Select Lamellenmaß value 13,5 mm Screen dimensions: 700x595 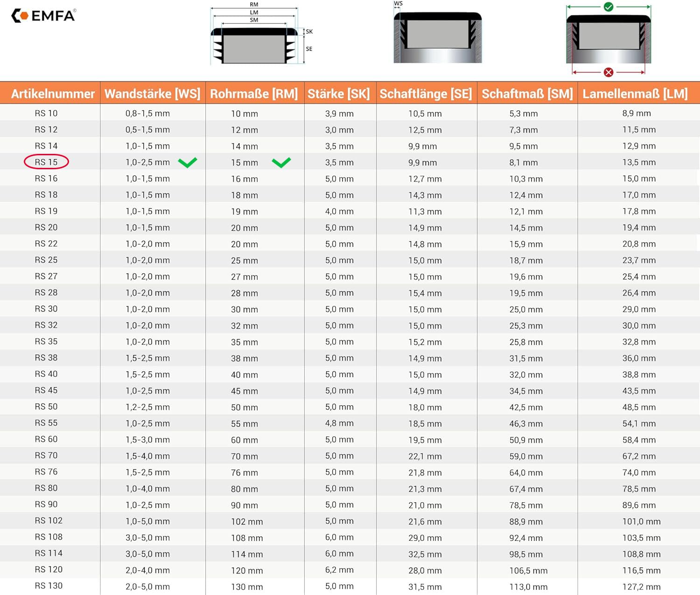tap(639, 162)
